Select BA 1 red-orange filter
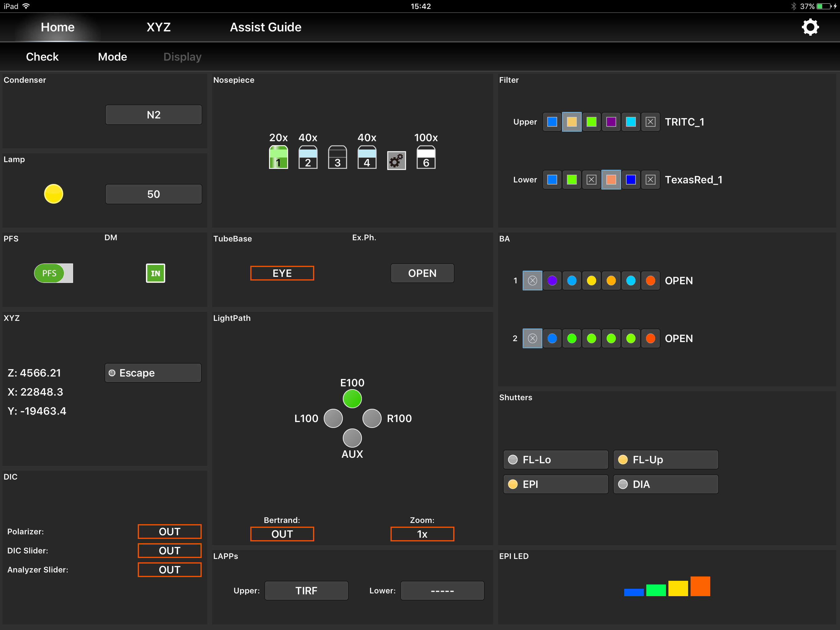Viewport: 840px width, 630px height. [x=651, y=281]
